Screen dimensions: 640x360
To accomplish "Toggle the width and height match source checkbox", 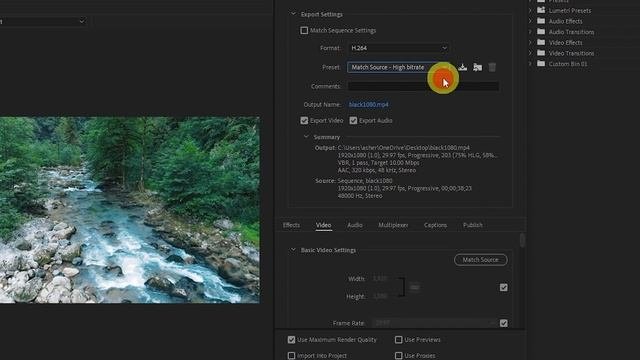I will (504, 287).
